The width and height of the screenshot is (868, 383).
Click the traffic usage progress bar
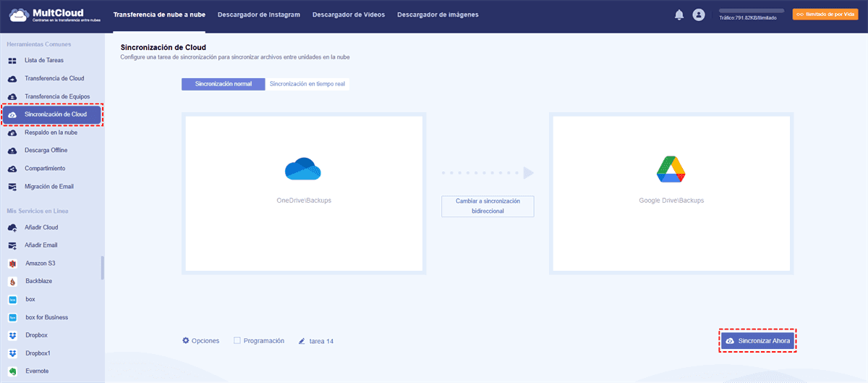[751, 11]
